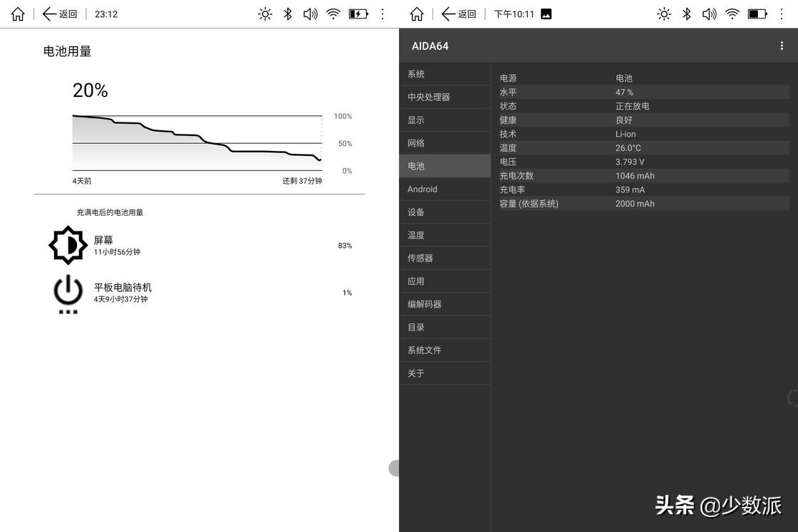Open Wi-Fi settings from the status bar icon

(333, 14)
